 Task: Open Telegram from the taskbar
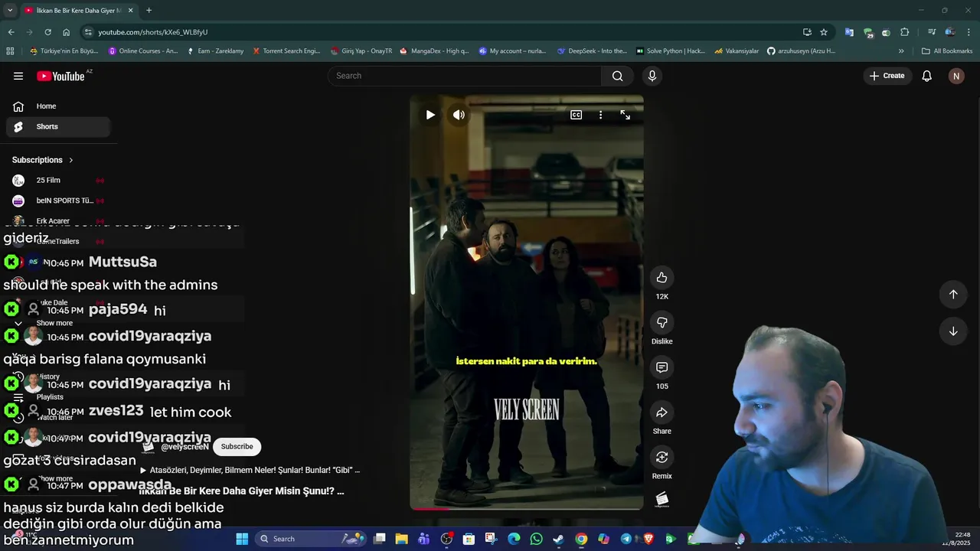pos(626,539)
